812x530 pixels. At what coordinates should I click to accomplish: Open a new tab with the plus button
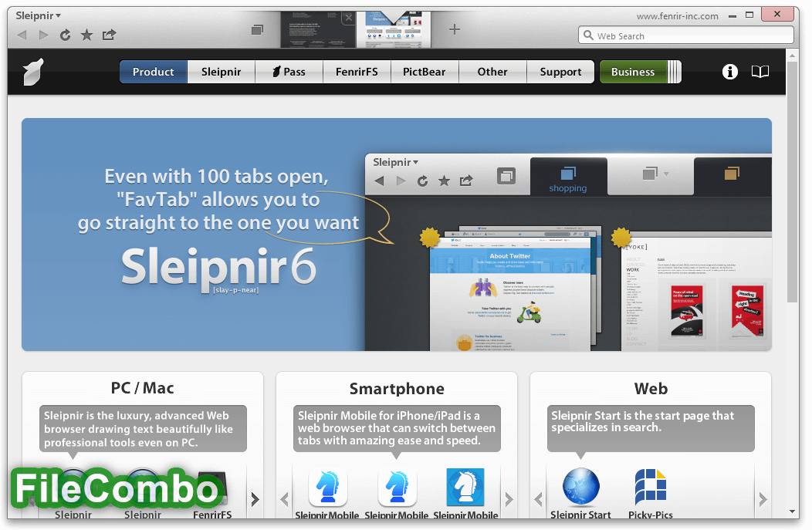pos(454,29)
